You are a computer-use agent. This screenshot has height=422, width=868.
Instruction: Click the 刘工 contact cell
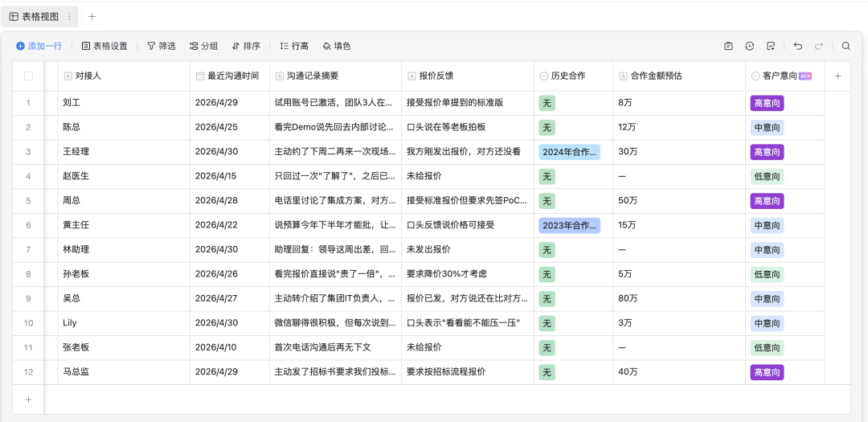(124, 103)
